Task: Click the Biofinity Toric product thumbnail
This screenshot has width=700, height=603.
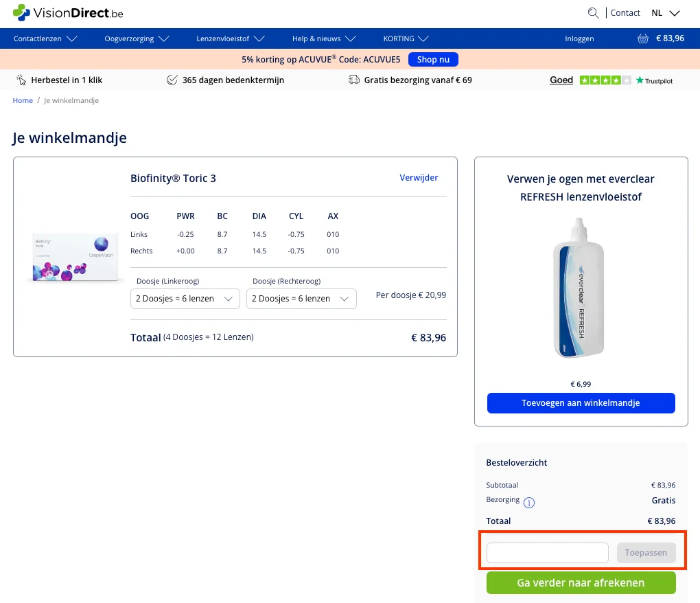Action: point(72,258)
